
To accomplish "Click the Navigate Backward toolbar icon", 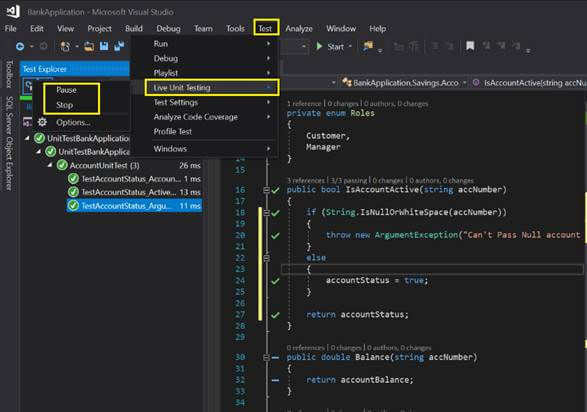I will [20, 46].
